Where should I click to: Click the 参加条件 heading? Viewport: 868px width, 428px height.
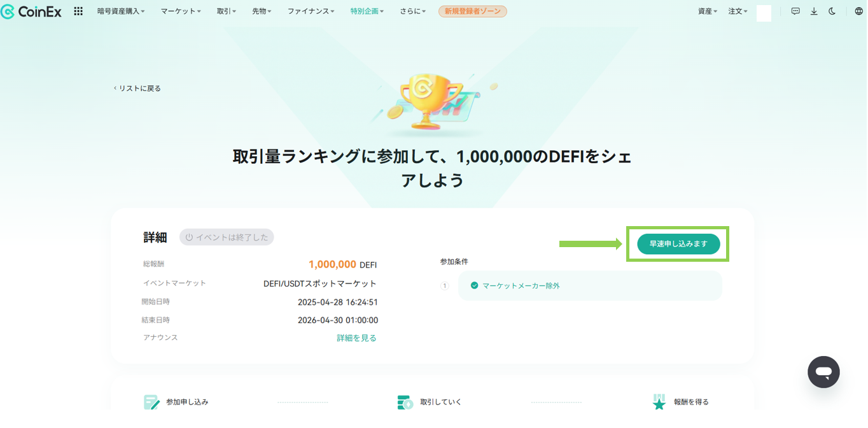454,262
